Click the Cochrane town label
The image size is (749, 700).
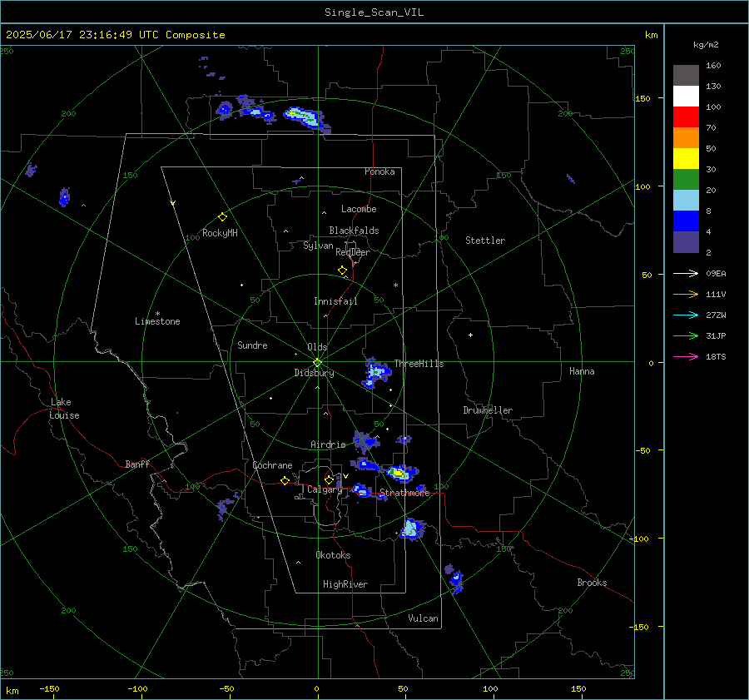pyautogui.click(x=272, y=465)
